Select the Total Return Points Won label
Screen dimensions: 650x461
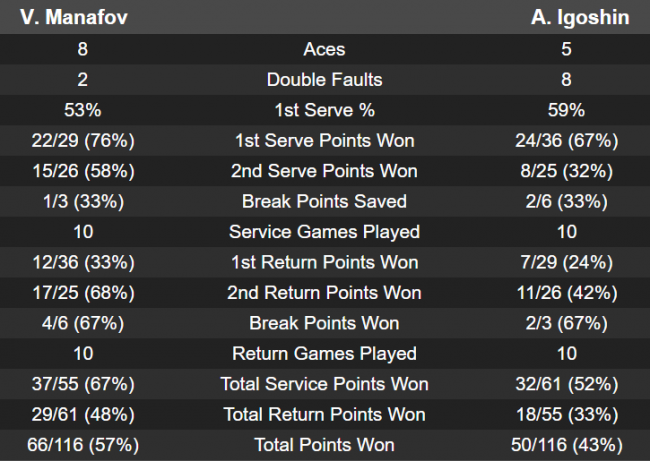coord(324,415)
